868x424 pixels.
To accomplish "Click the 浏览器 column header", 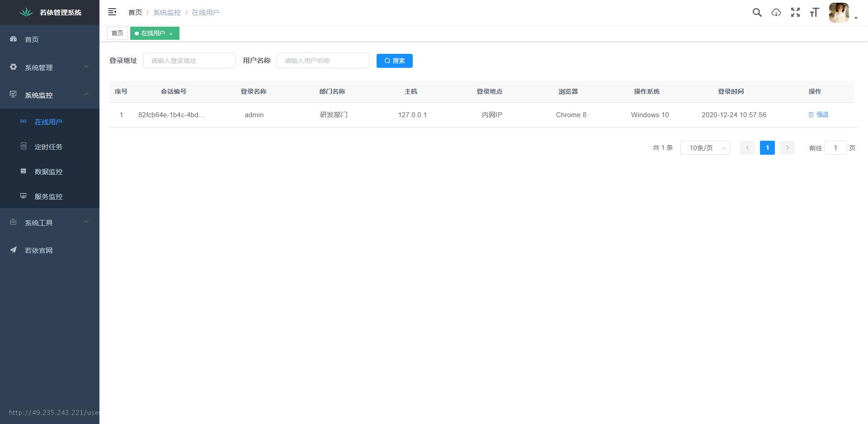I will pyautogui.click(x=568, y=91).
